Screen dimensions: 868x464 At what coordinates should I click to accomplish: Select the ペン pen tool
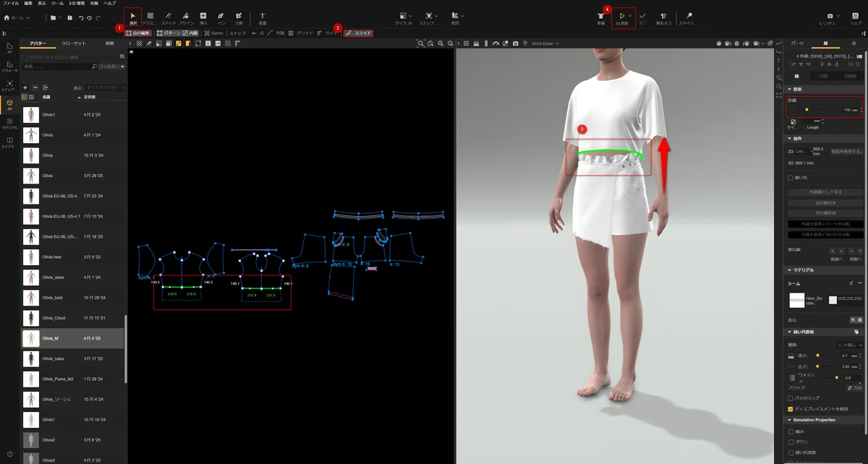tap(221, 17)
